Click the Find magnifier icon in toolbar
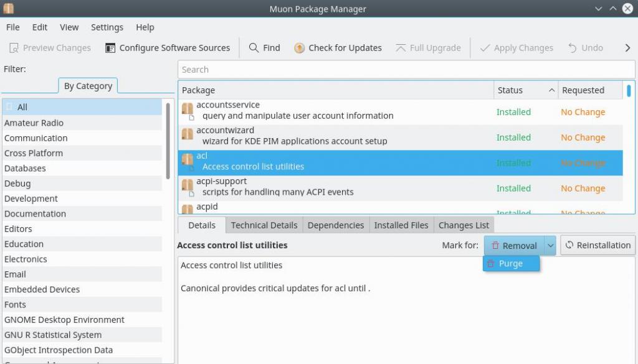Screen dimensions: 638x364 [254, 48]
